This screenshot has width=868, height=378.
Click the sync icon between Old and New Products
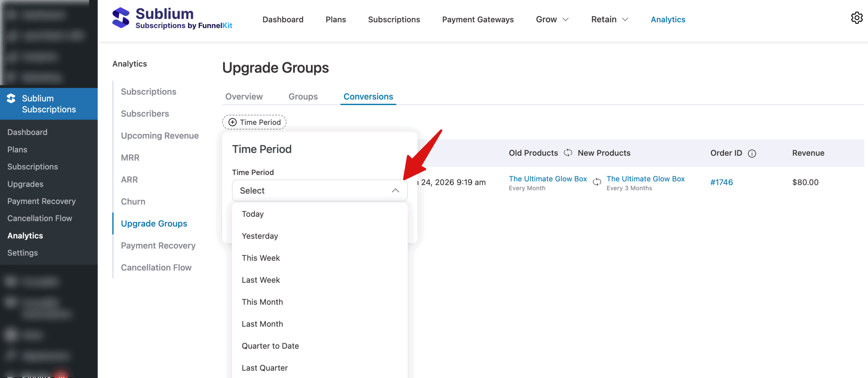[568, 153]
